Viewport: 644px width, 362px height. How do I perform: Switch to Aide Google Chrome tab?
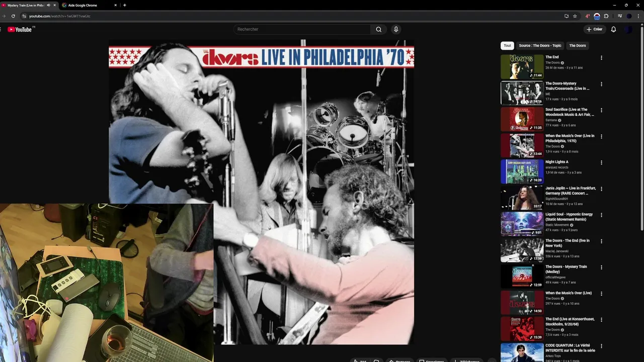(89, 5)
